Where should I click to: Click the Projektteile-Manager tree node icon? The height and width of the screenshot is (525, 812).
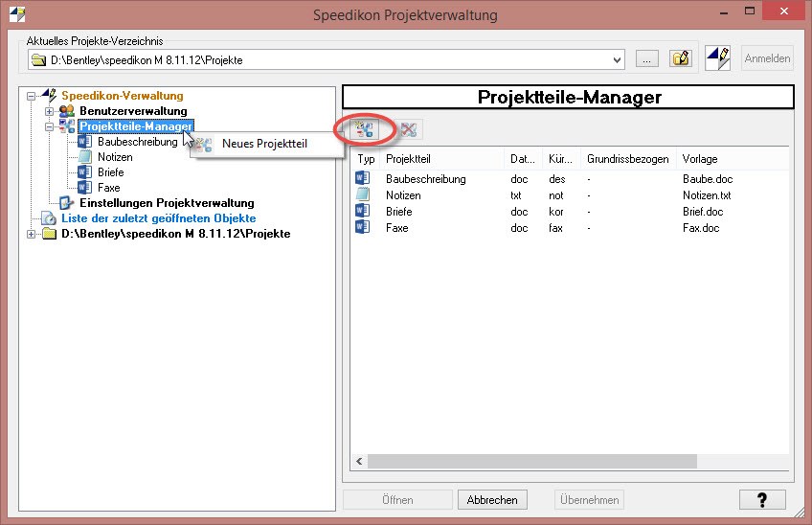tap(67, 126)
